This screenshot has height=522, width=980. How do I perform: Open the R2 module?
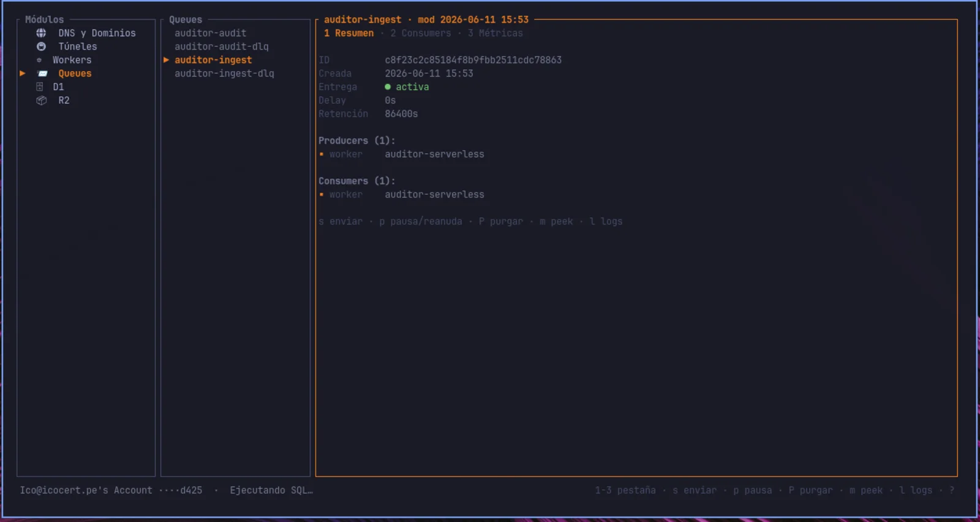coord(64,100)
